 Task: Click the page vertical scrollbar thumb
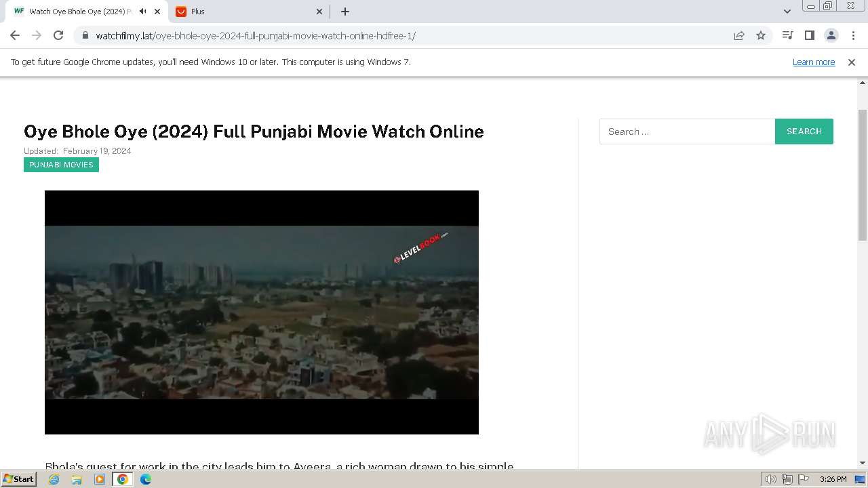[863, 175]
